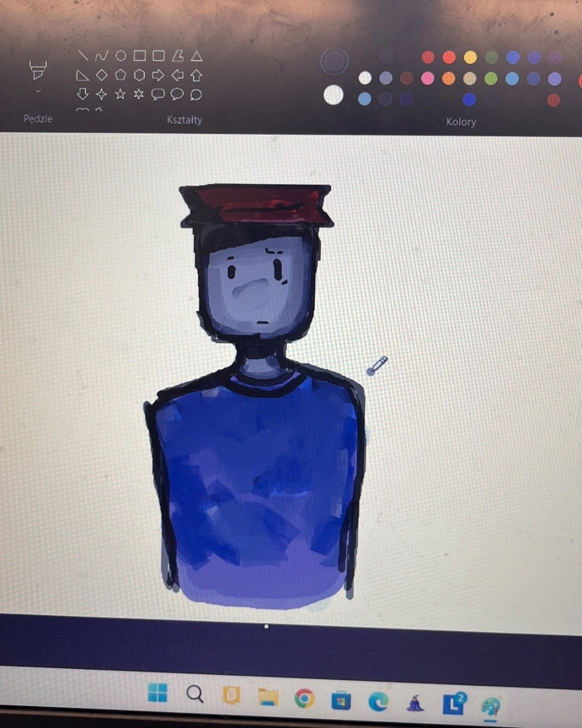Select primary color circle (Color 1)
582x728 pixels.
click(334, 60)
